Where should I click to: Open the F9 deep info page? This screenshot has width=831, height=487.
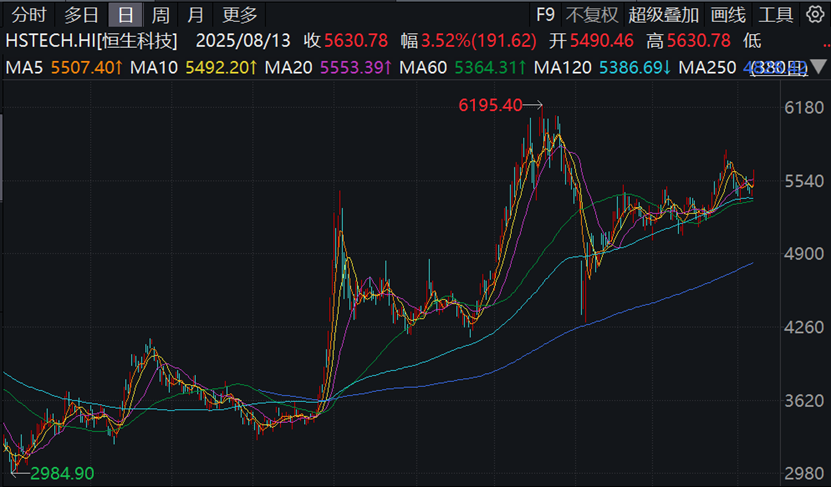click(545, 14)
